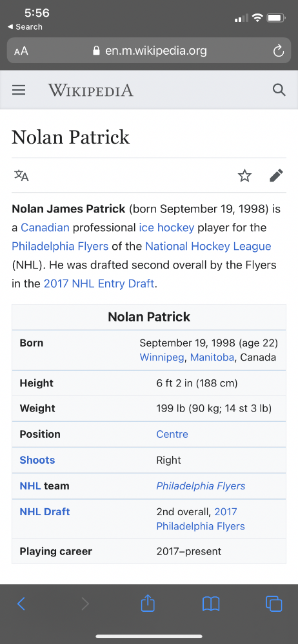298x644 pixels.
Task: Open the National Hockey League link
Action: 208,246
